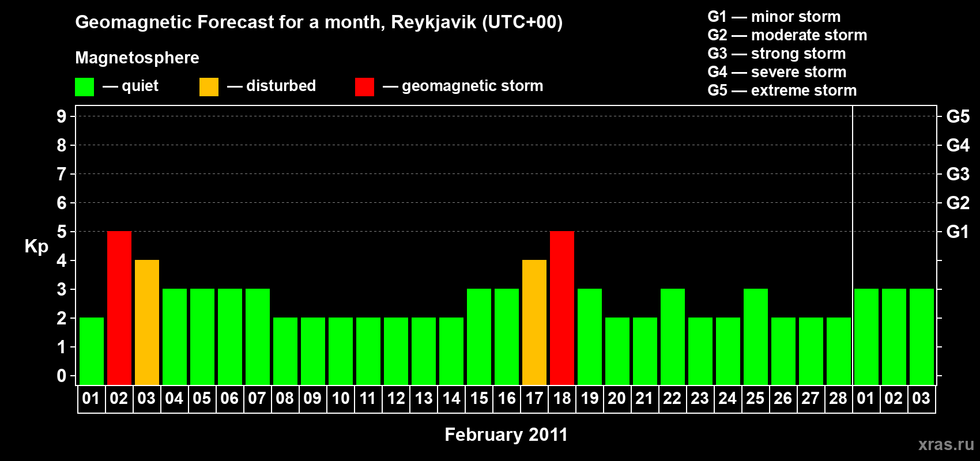Click the date label 18

pos(562,398)
